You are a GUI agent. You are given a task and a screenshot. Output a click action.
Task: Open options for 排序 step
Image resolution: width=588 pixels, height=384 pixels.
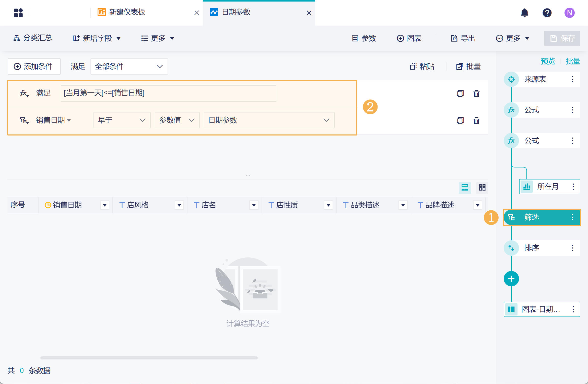(x=573, y=248)
